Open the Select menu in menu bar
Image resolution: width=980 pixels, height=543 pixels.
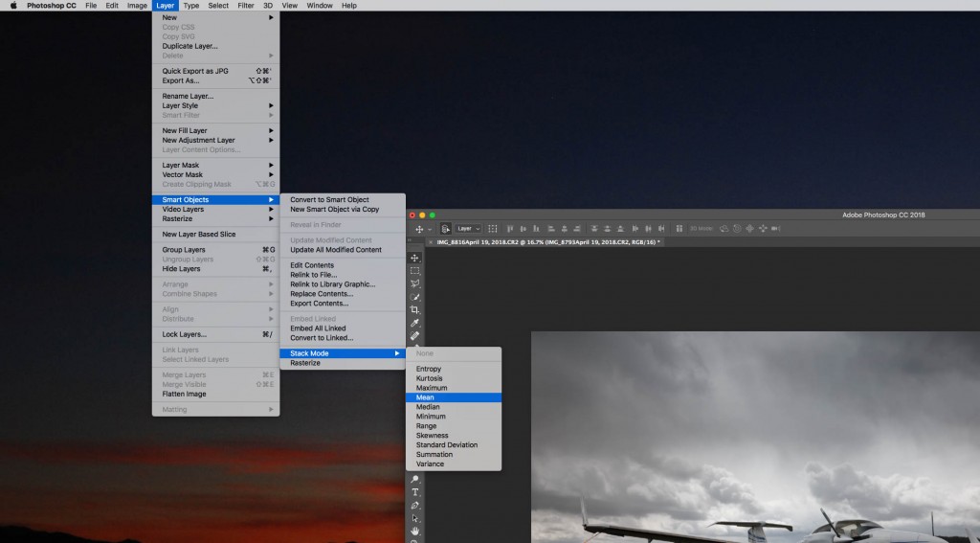[x=218, y=6]
